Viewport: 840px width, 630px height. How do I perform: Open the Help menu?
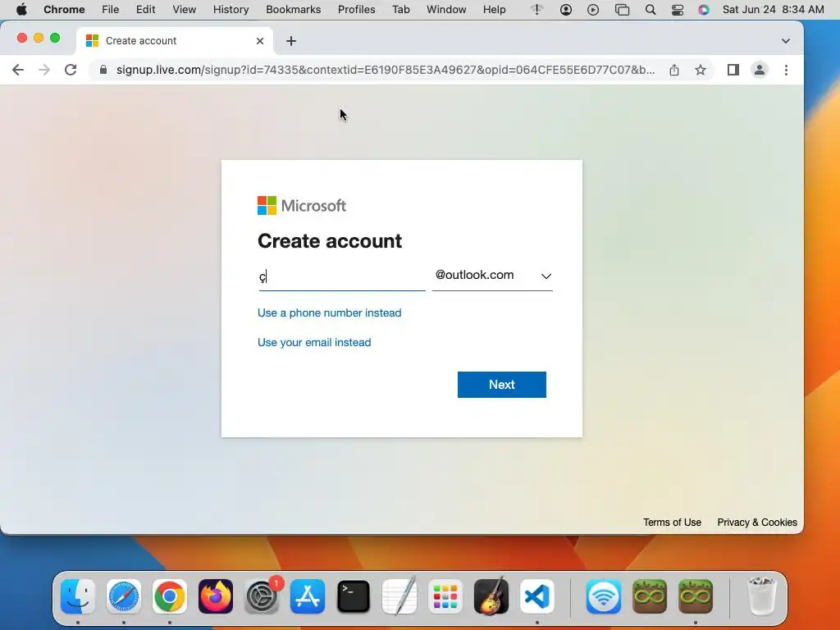pos(494,10)
